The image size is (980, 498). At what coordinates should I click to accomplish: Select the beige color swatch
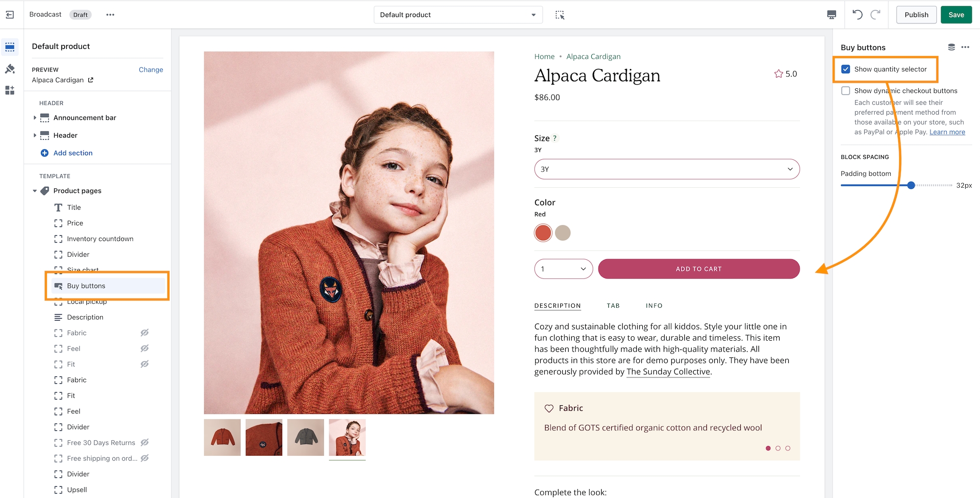click(563, 233)
